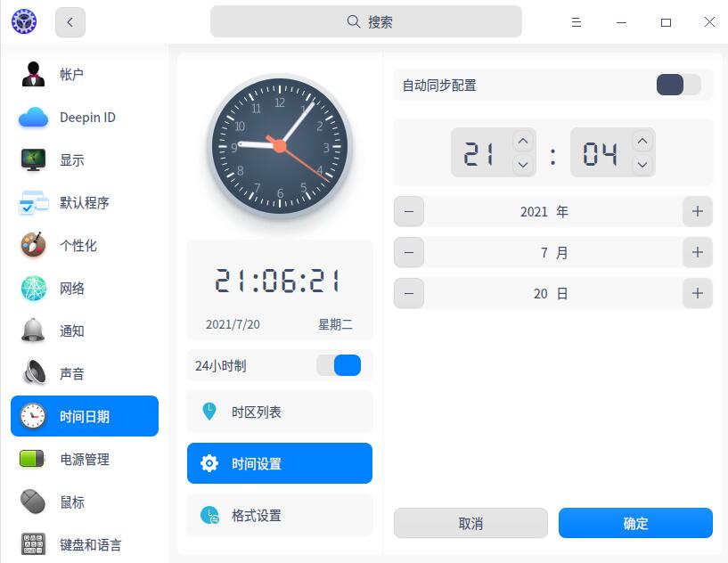
Task: Open the hamburger menu in the title bar
Action: pos(577,21)
